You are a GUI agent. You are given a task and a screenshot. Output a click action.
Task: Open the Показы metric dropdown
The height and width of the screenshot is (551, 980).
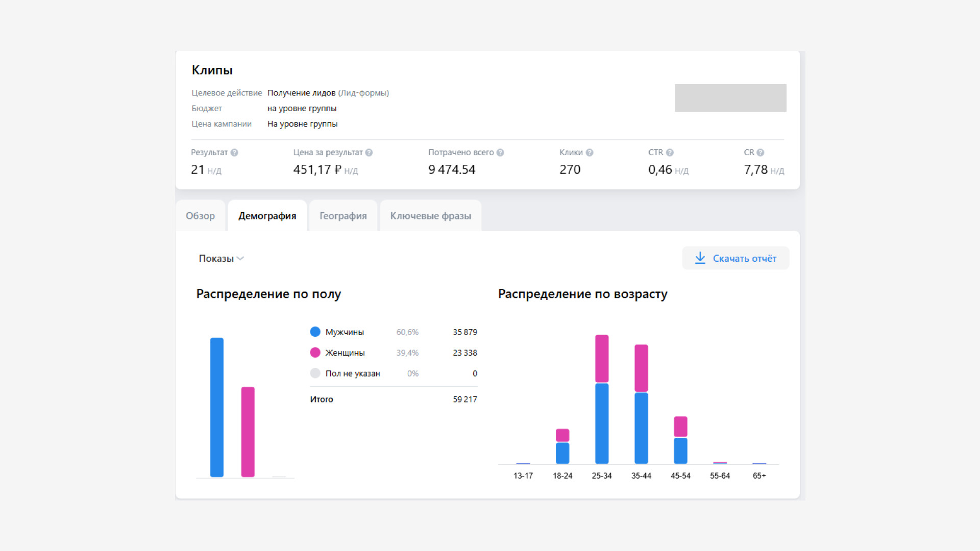pyautogui.click(x=216, y=259)
